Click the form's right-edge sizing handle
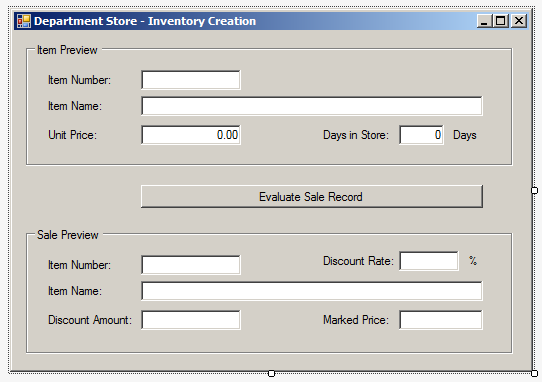Screen dimensions: 542x382 (x=534, y=190)
